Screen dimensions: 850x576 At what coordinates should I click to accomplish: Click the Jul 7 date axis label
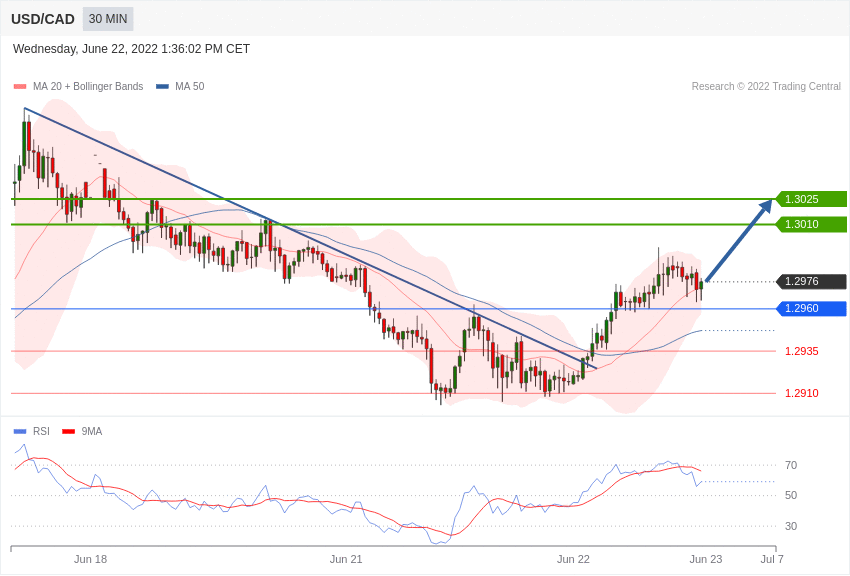[x=772, y=559]
